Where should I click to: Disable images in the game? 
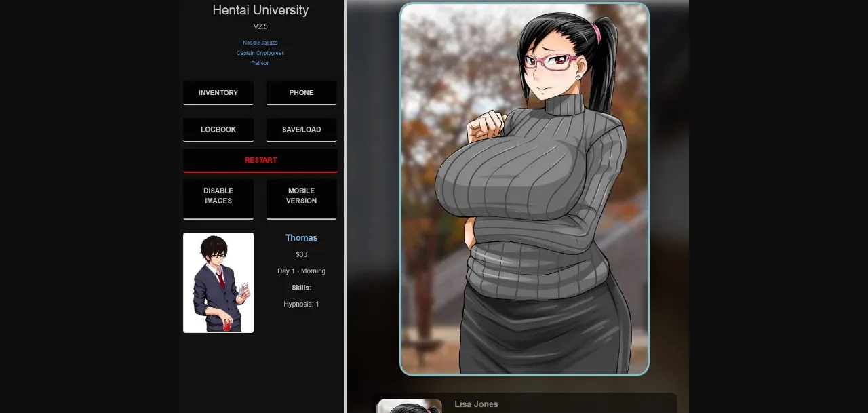(x=218, y=195)
